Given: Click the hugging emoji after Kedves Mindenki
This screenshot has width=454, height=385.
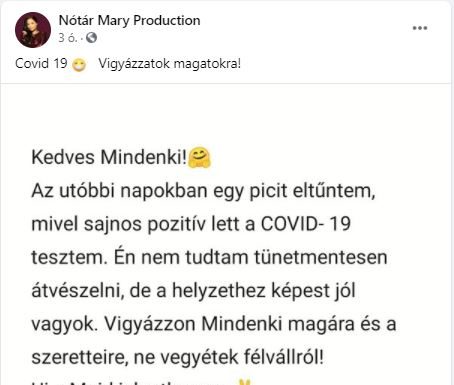Looking at the screenshot, I should (x=199, y=157).
